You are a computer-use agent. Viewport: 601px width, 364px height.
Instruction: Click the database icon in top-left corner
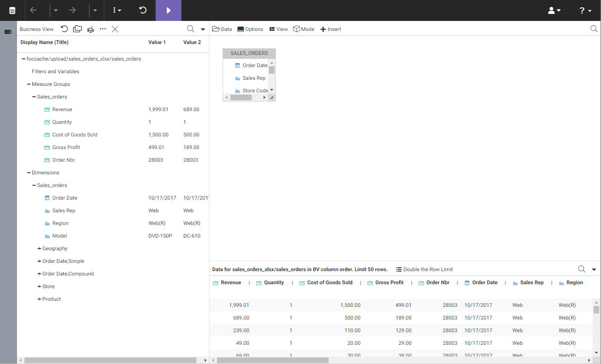[x=12, y=10]
